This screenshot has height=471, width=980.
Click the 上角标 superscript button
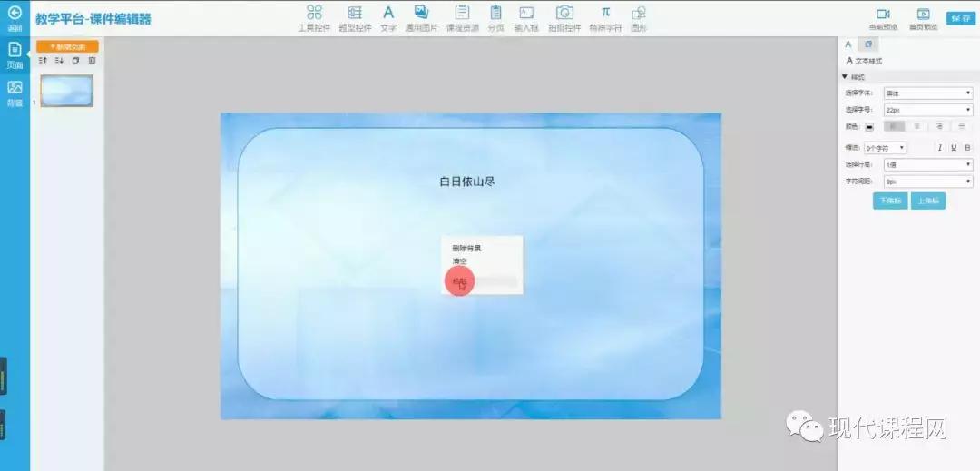coord(928,201)
